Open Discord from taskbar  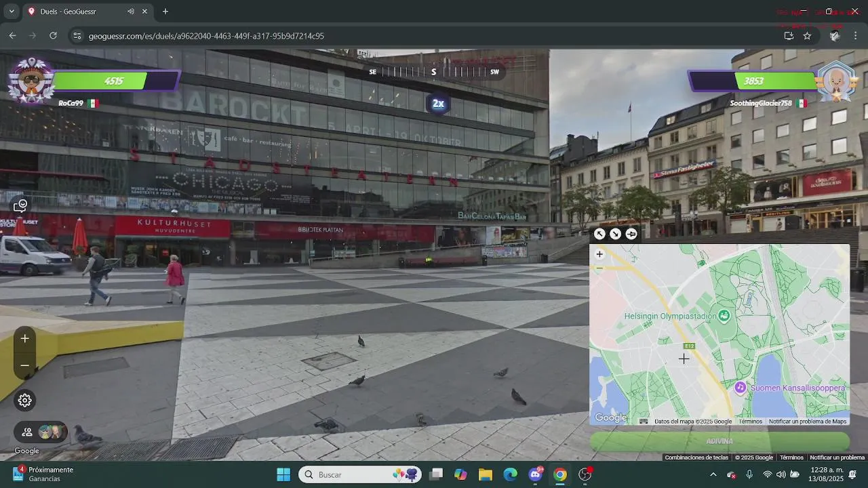point(536,474)
